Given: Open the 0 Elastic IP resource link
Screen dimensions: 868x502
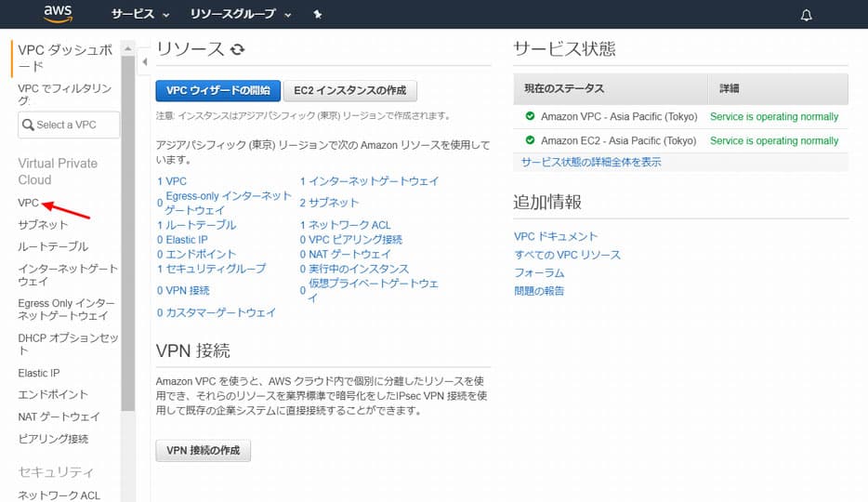Looking at the screenshot, I should (x=182, y=240).
